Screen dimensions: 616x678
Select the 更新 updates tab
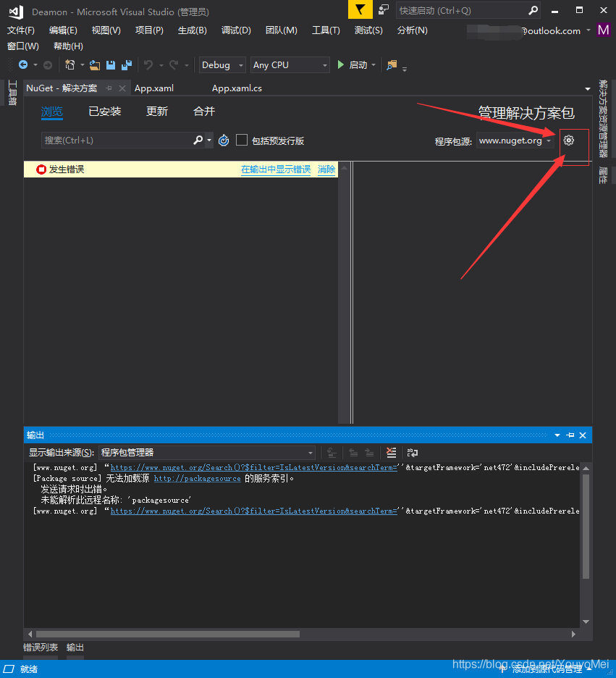pos(157,112)
